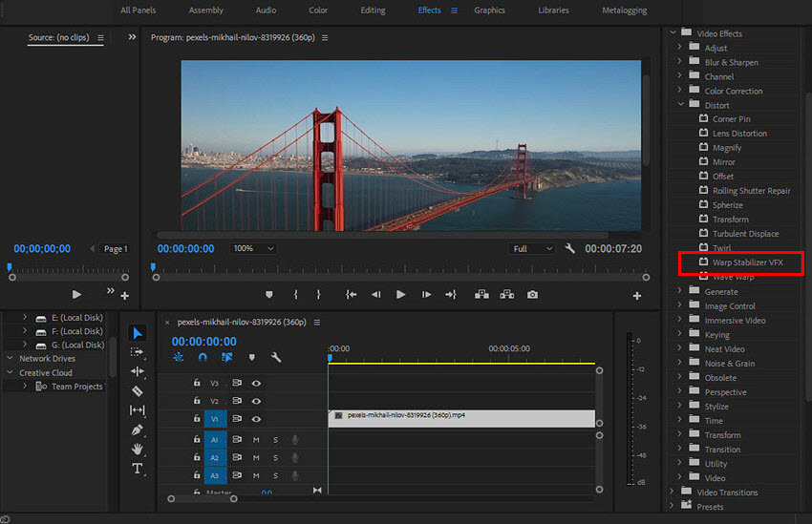This screenshot has height=524, width=812.
Task: Export frame with camera icon
Action: [532, 294]
